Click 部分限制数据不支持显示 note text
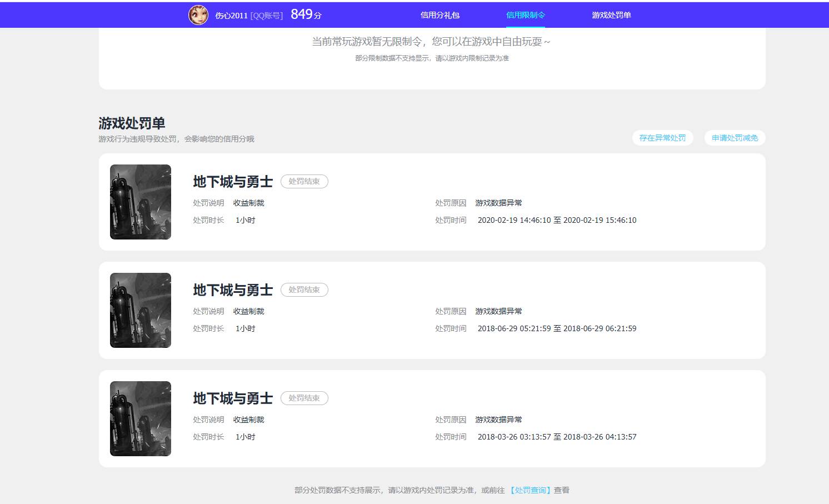The width and height of the screenshot is (829, 504). (432, 58)
